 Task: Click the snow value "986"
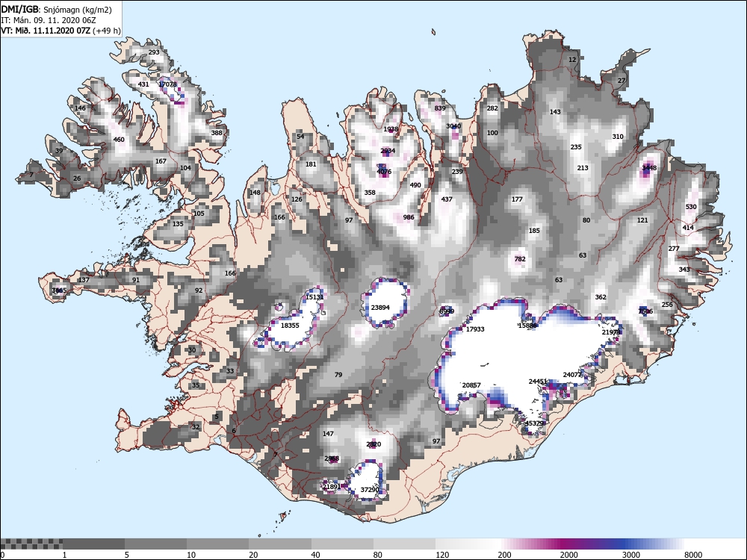click(409, 217)
